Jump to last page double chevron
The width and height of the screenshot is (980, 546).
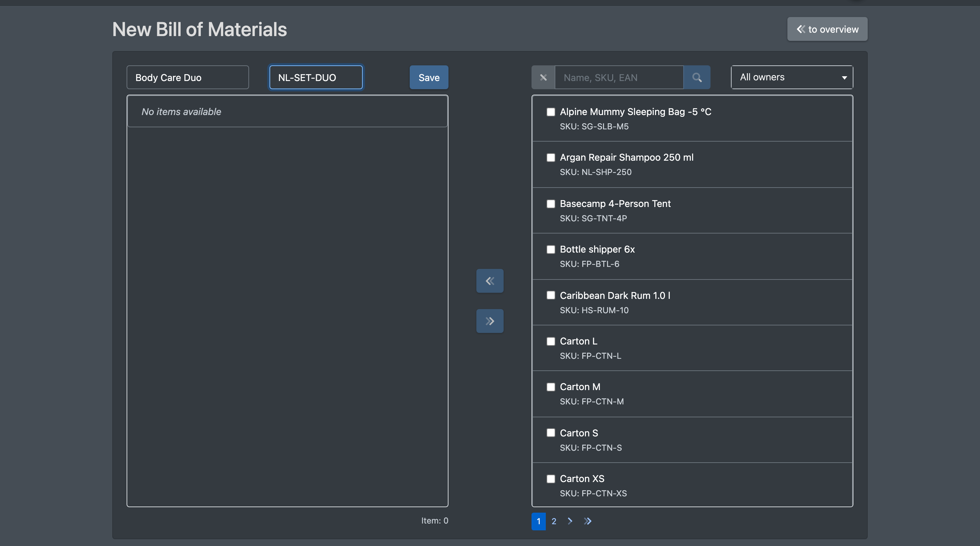(x=588, y=521)
